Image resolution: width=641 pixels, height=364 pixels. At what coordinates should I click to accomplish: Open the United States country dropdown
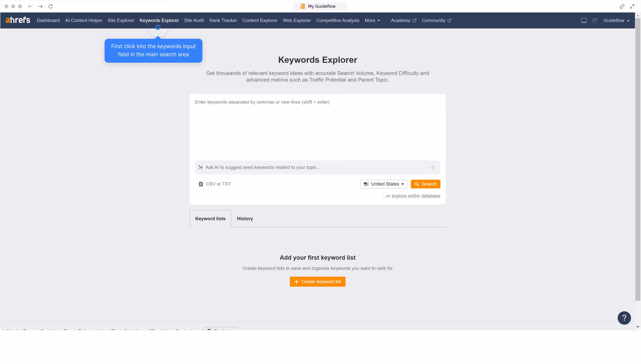tap(384, 184)
